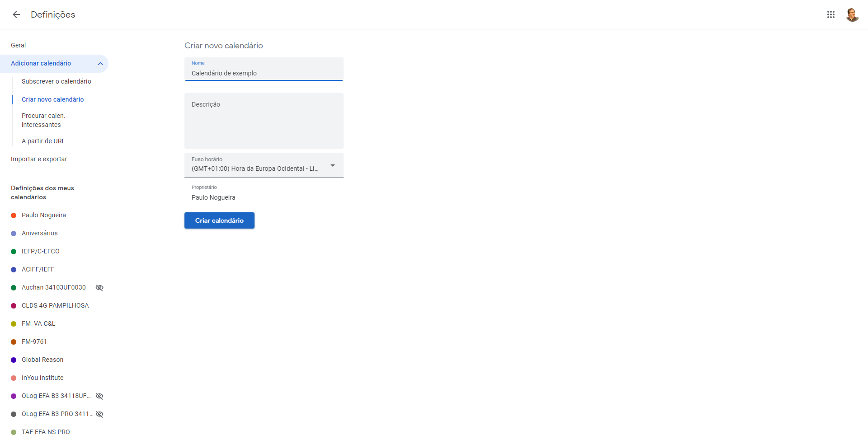Viewport: 868px width, 435px height.
Task: Select Criar novo calendário in sidebar
Action: coord(53,99)
